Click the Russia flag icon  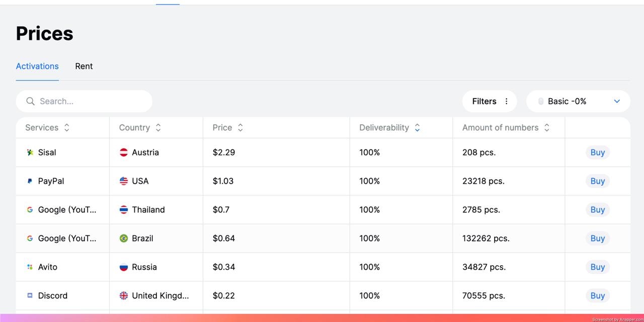pyautogui.click(x=124, y=267)
